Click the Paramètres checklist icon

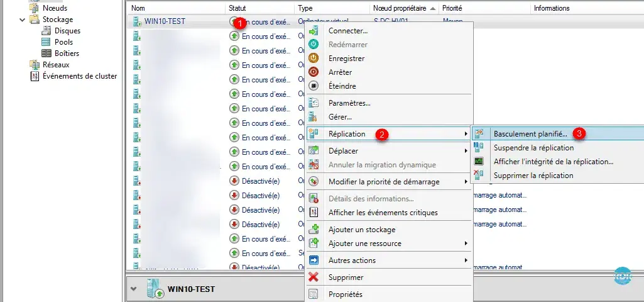pyautogui.click(x=314, y=103)
